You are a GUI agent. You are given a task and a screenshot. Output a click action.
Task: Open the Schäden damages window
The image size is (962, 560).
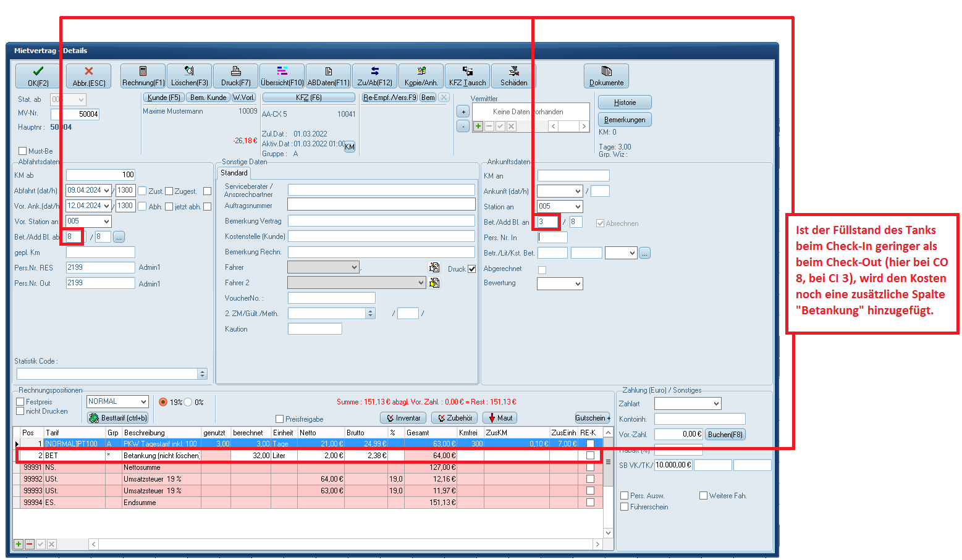click(513, 76)
